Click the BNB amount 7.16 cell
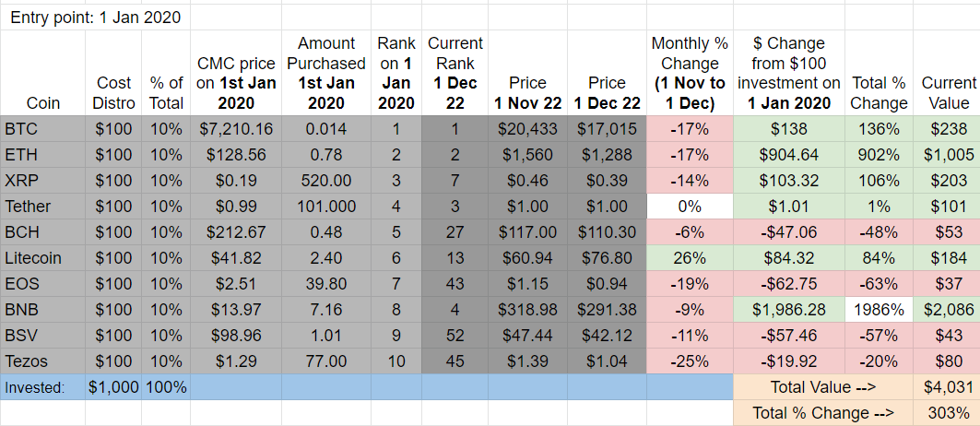 click(x=325, y=309)
